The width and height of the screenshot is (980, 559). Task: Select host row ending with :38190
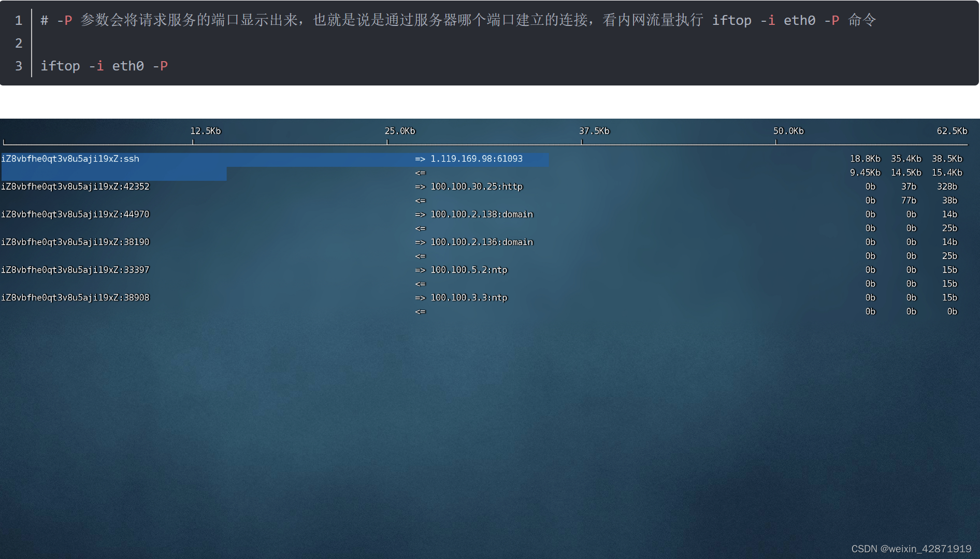[75, 242]
